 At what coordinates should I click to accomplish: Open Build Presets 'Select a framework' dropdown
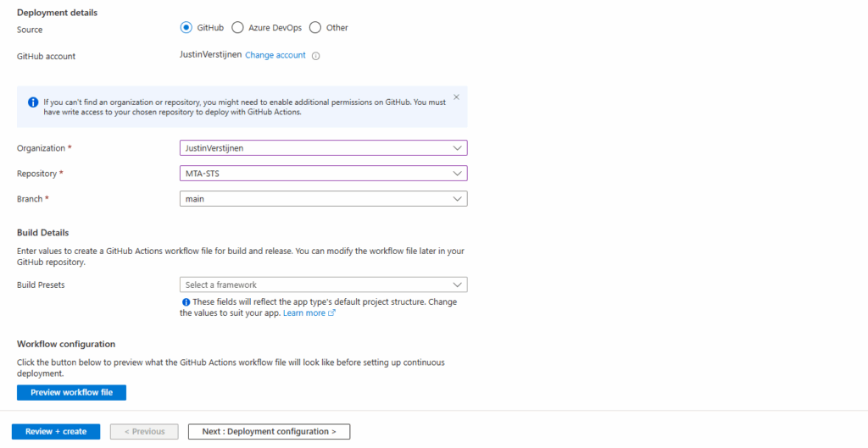coord(323,285)
